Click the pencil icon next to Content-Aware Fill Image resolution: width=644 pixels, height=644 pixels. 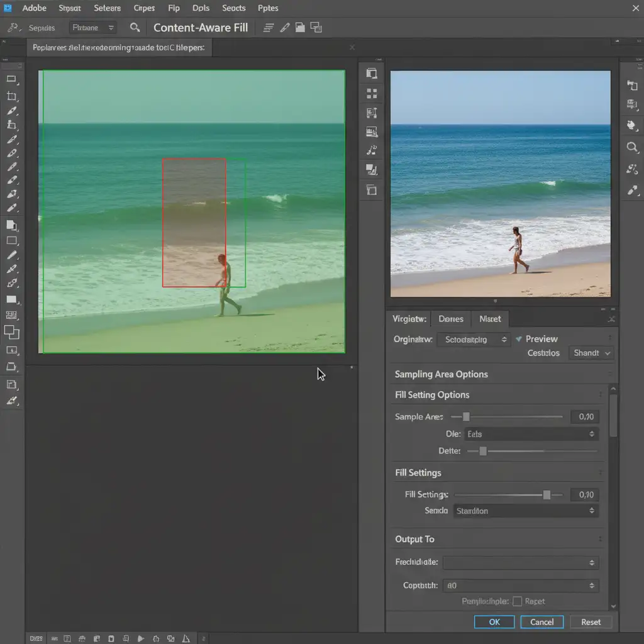(285, 28)
